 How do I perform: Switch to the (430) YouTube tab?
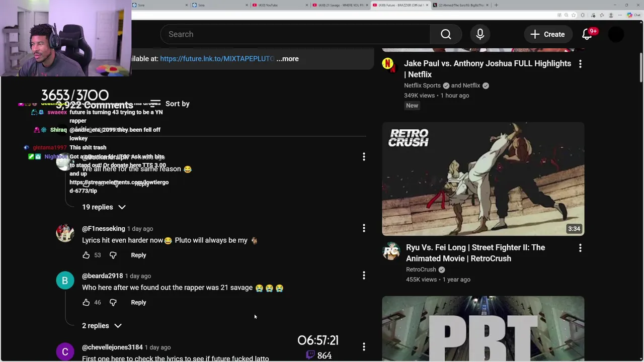(280, 5)
